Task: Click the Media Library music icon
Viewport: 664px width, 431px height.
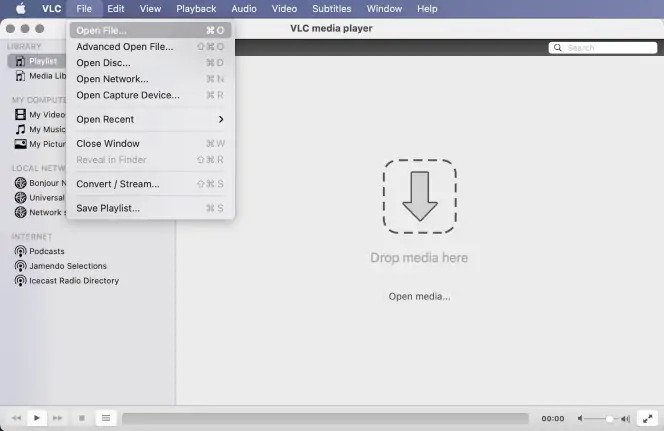Action: tap(20, 76)
